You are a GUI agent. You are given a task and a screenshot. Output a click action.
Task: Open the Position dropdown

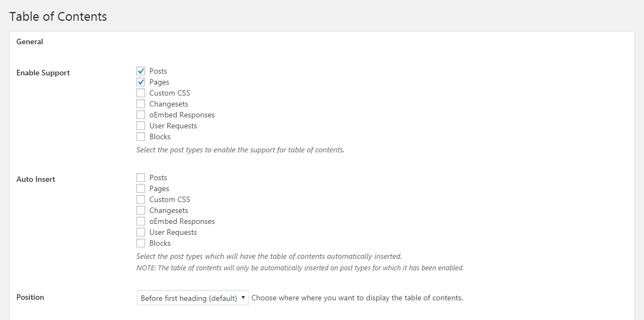192,298
